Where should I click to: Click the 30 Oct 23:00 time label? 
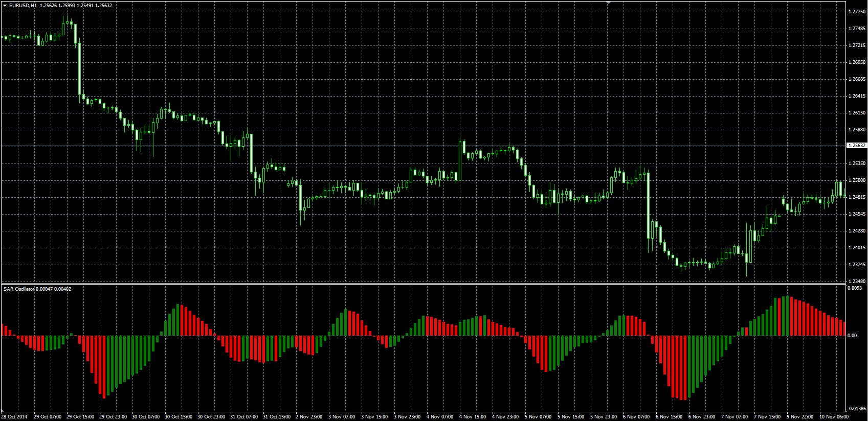tap(211, 417)
